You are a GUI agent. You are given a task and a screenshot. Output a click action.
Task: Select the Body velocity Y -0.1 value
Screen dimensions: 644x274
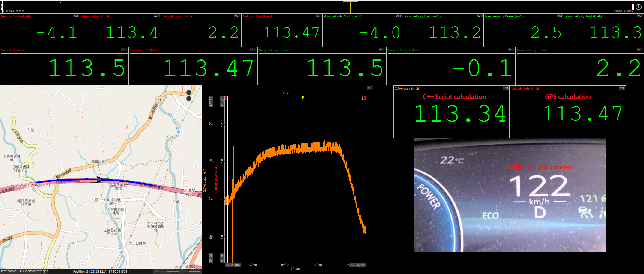[482, 68]
